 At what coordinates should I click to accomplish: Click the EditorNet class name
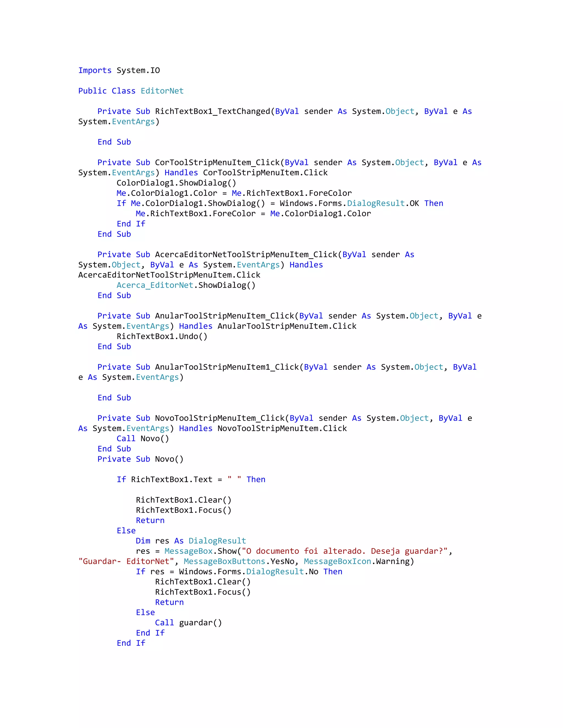pos(162,91)
